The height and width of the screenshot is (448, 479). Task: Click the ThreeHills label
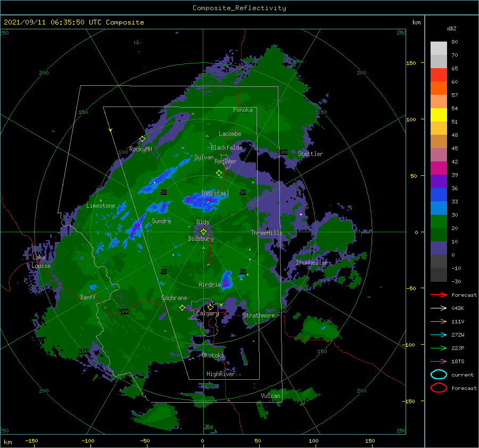coord(267,233)
